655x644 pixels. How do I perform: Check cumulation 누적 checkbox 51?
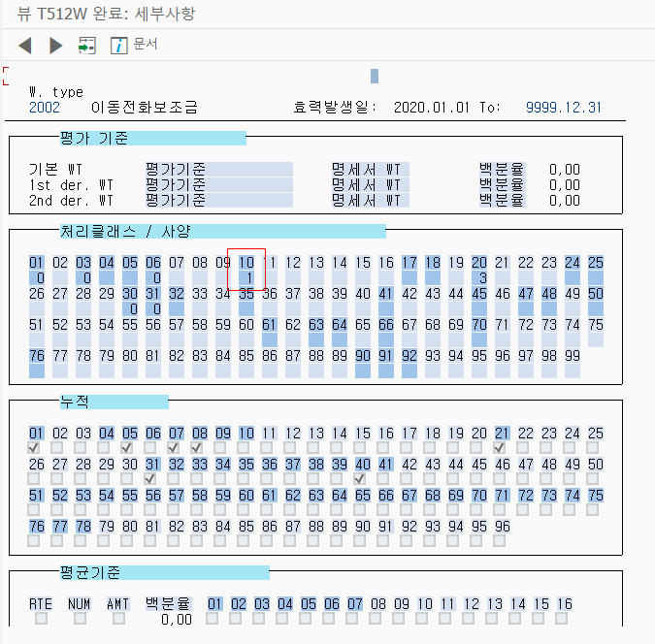33,509
